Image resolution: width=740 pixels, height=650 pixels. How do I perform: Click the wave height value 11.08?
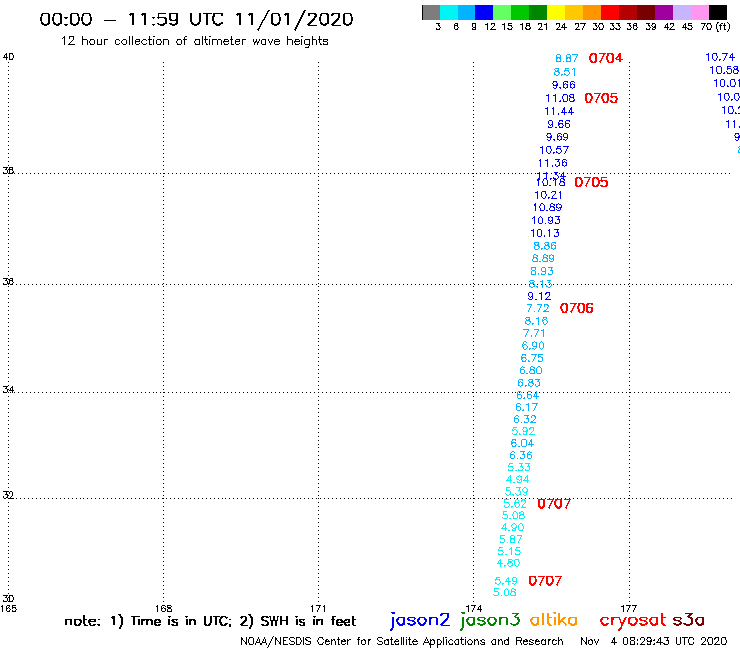point(560,98)
